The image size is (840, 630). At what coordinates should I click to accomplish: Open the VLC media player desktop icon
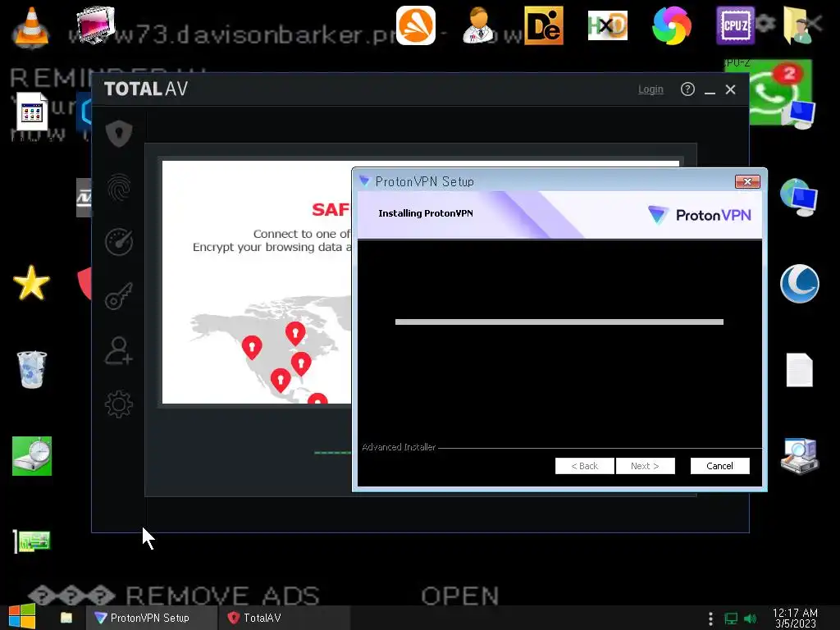click(31, 27)
